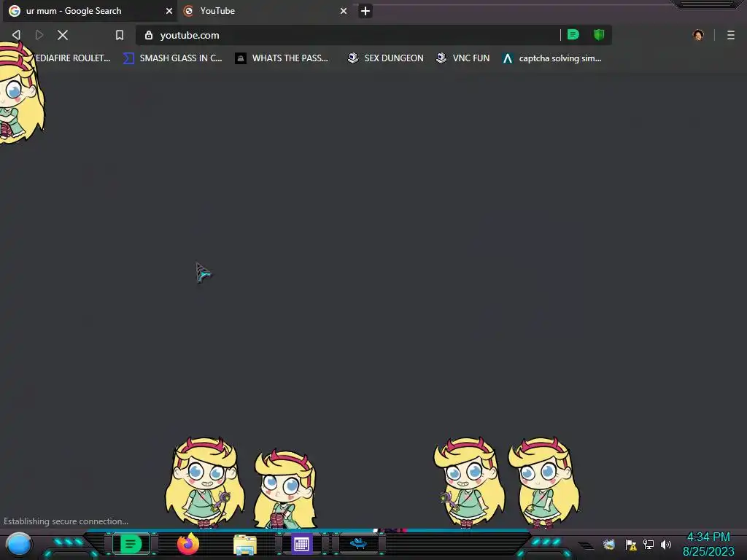Viewport: 747px width, 560px height.
Task: Open the network tray icon
Action: click(x=649, y=544)
